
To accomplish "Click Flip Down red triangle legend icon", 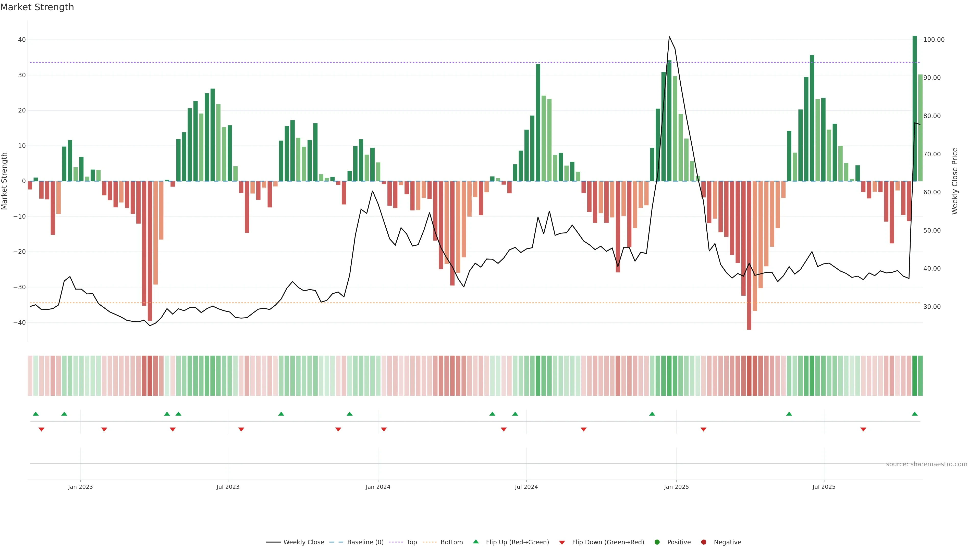I will [x=562, y=543].
